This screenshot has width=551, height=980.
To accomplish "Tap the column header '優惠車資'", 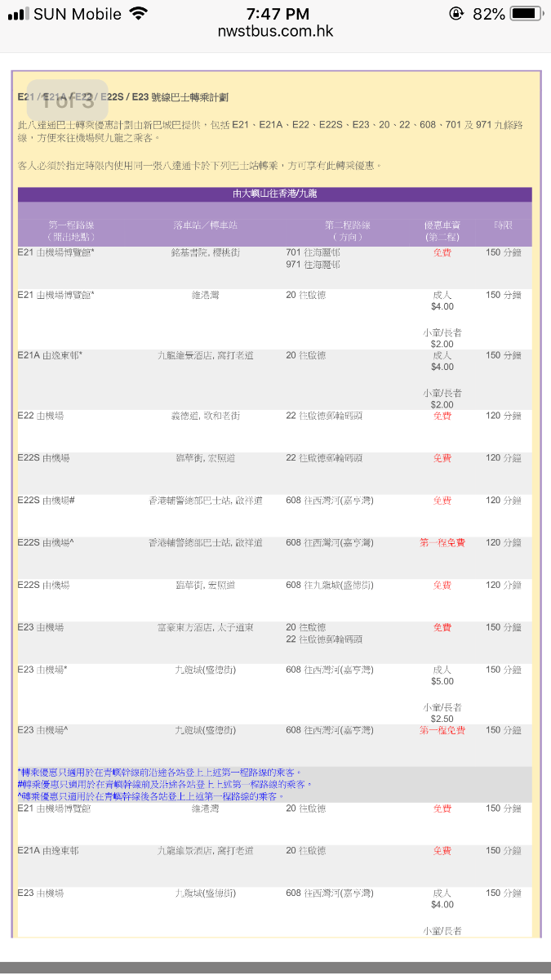I will click(442, 225).
